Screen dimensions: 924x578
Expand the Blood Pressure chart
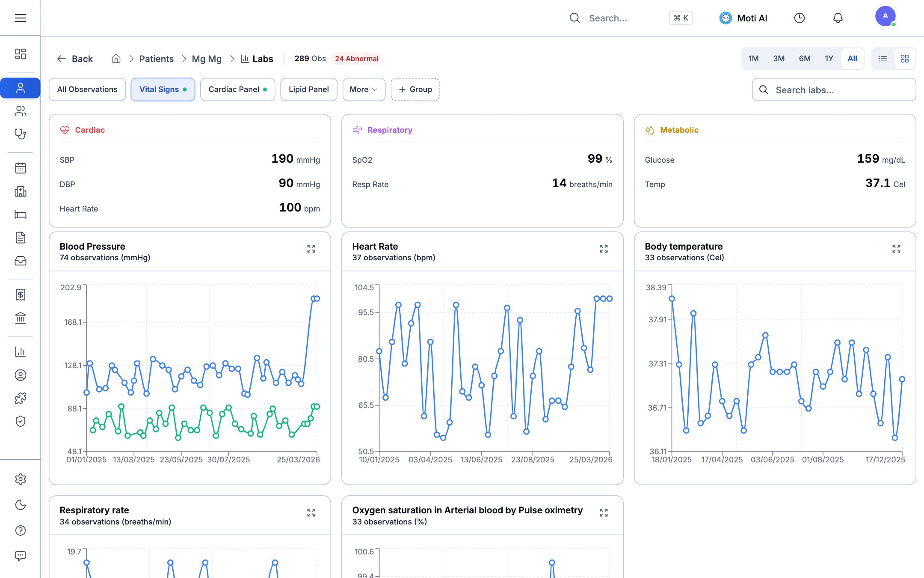pyautogui.click(x=311, y=249)
